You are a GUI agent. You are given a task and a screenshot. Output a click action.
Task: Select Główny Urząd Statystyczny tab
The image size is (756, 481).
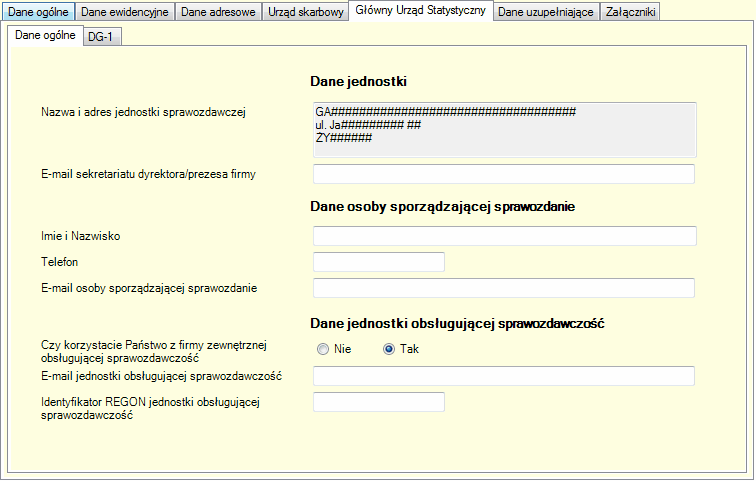click(420, 11)
